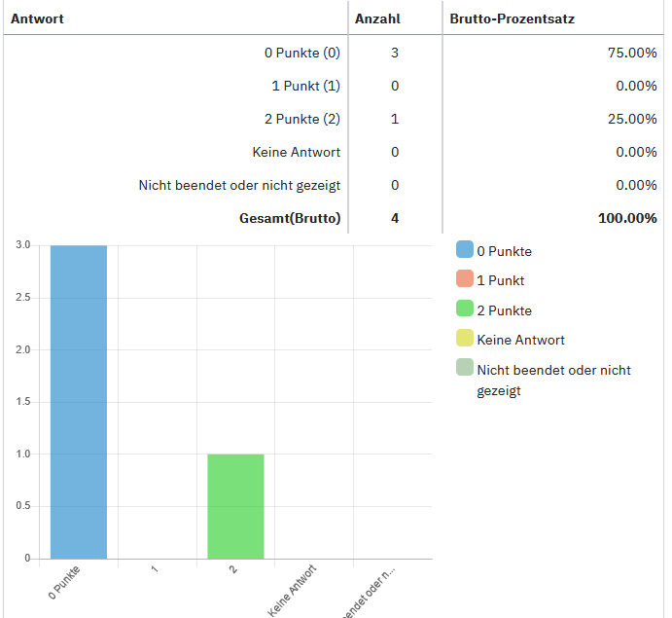Select the tall blue bar in chart
This screenshot has width=672, height=618.
click(x=79, y=401)
